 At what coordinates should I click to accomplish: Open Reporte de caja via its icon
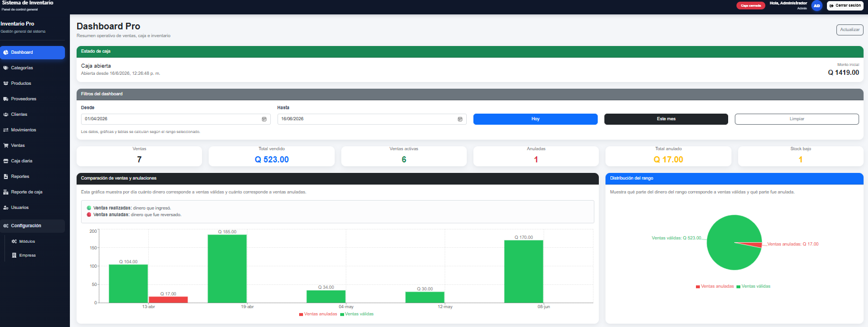tap(6, 192)
